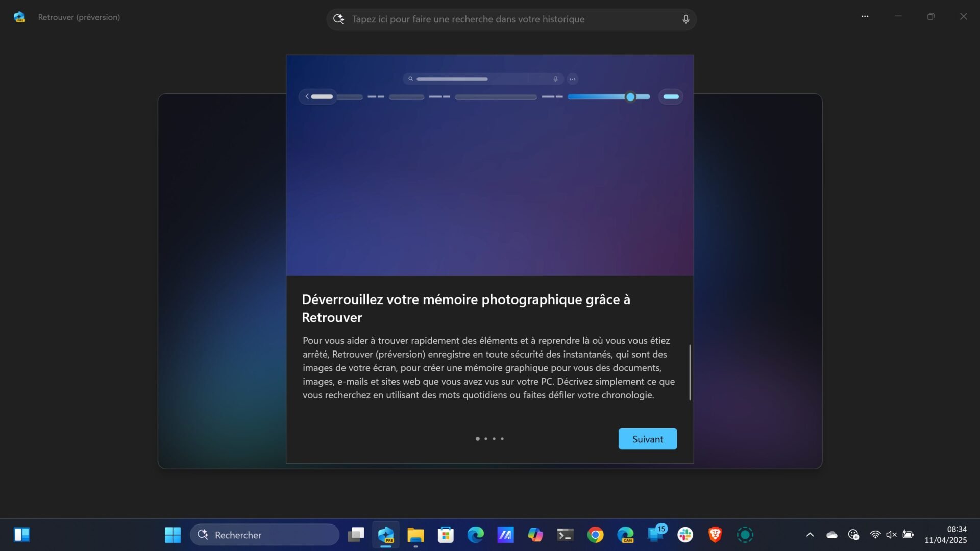The image size is (980, 551).
Task: Click the history search input field
Action: click(511, 19)
